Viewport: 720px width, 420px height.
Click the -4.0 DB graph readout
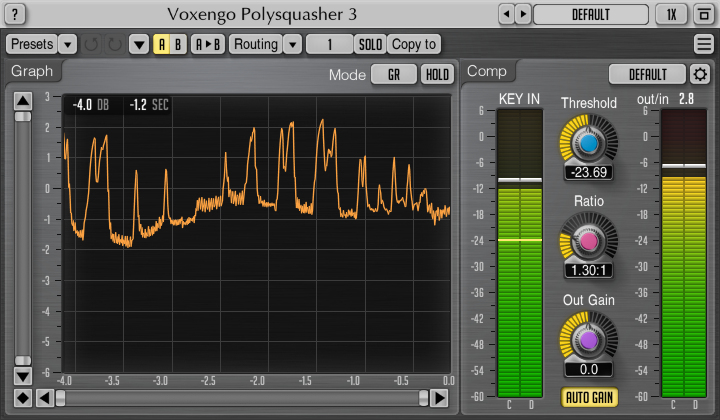91,105
